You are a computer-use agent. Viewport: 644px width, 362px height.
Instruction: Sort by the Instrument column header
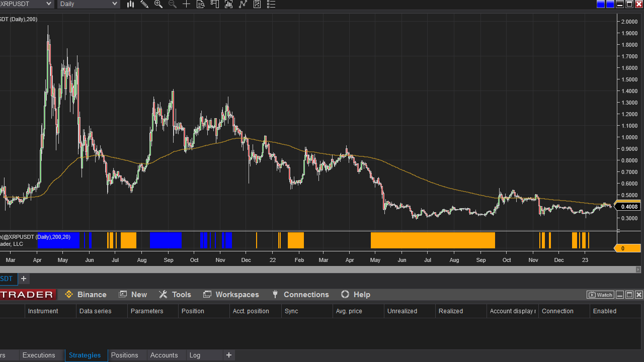[50, 311]
